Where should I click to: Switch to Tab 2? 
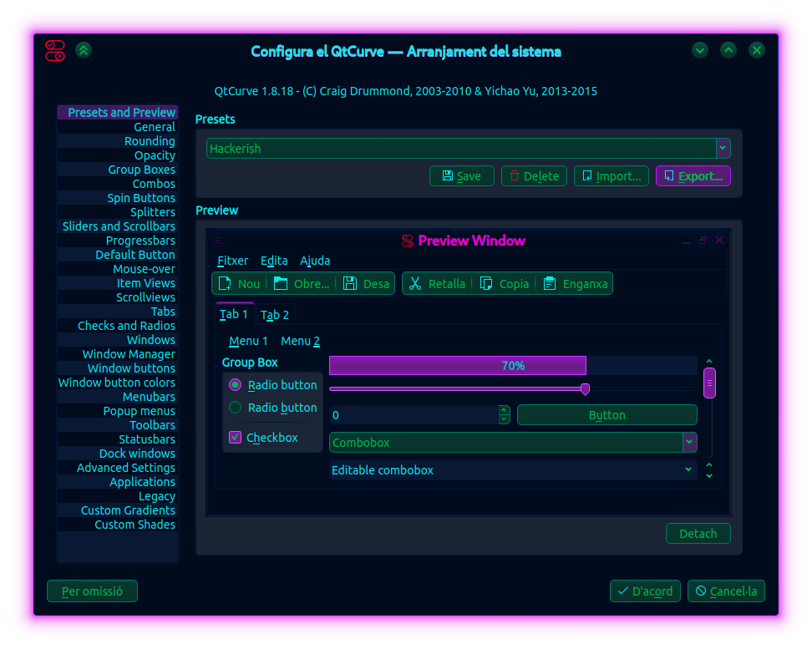click(x=275, y=315)
